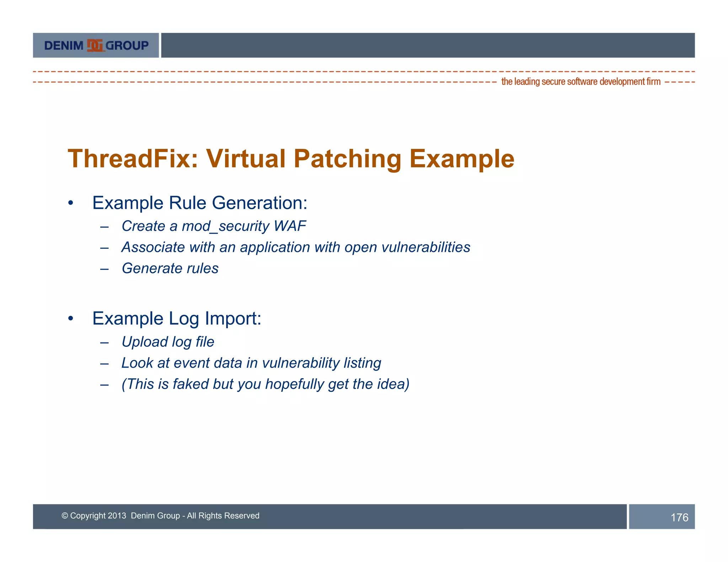The width and height of the screenshot is (728, 562).
Task: Select the Example Rule Generation heading
Action: pos(200,203)
